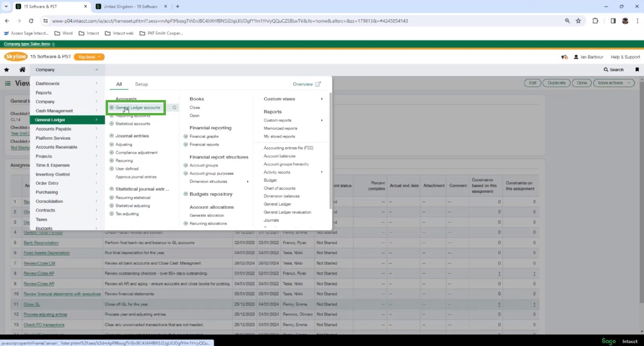Toggle the bookmark flag near Search

click(637, 69)
